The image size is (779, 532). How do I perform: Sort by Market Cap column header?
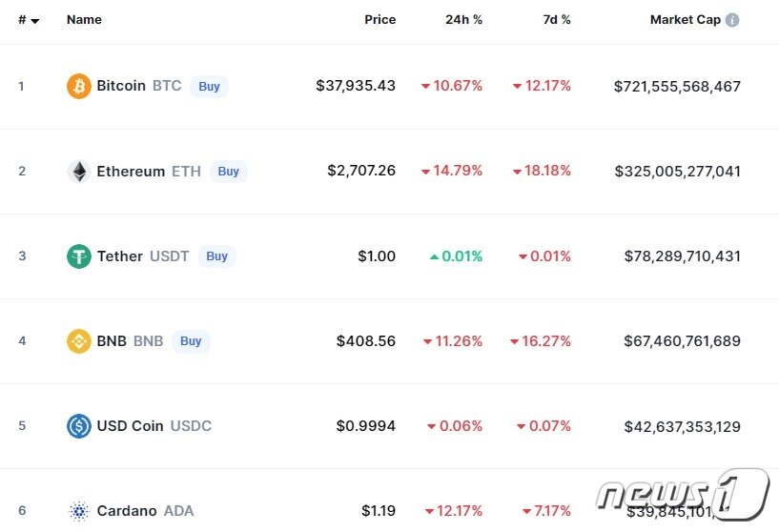click(x=685, y=19)
